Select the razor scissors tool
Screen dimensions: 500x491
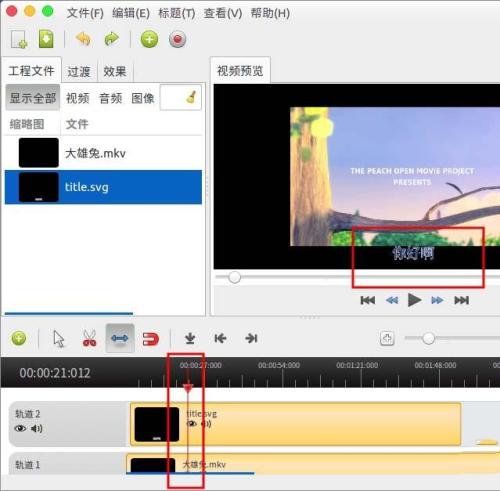[89, 338]
